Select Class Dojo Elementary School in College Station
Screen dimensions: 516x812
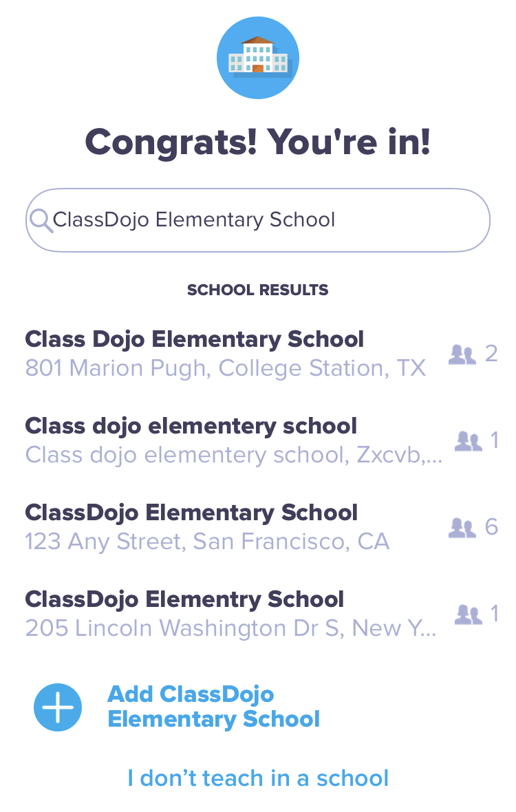click(258, 354)
